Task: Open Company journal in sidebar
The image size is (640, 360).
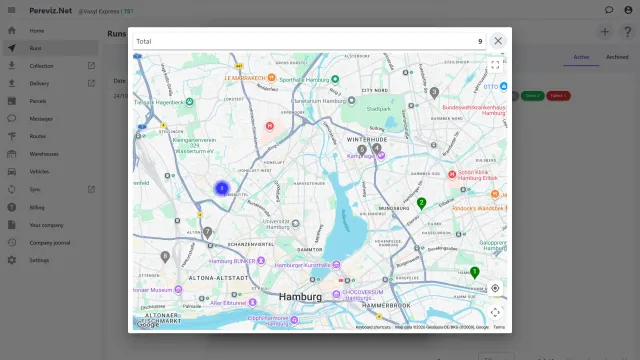Action: pos(51,242)
